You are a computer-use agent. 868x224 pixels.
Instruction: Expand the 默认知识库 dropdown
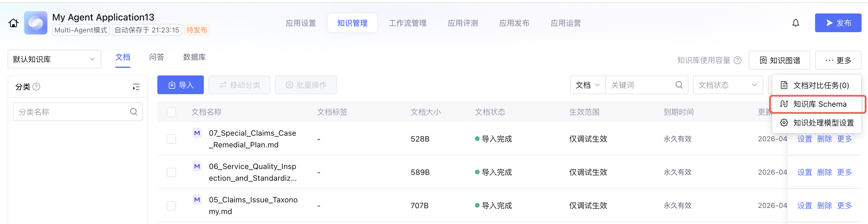coord(54,59)
